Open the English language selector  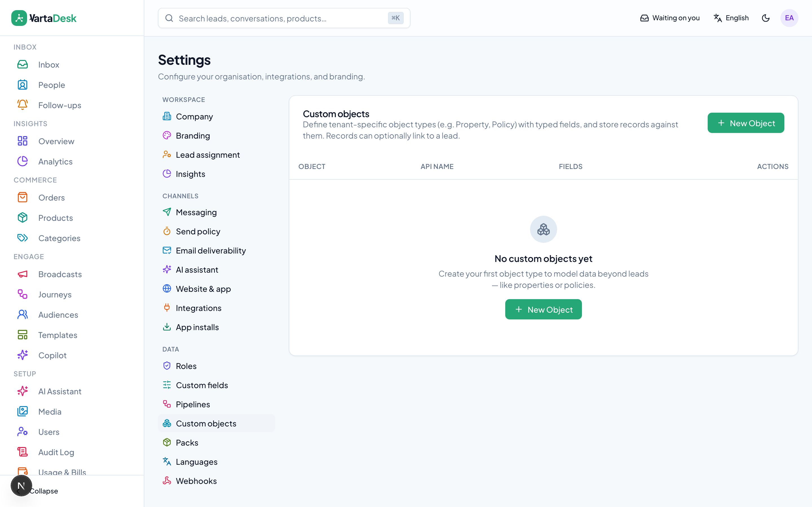[x=731, y=18]
